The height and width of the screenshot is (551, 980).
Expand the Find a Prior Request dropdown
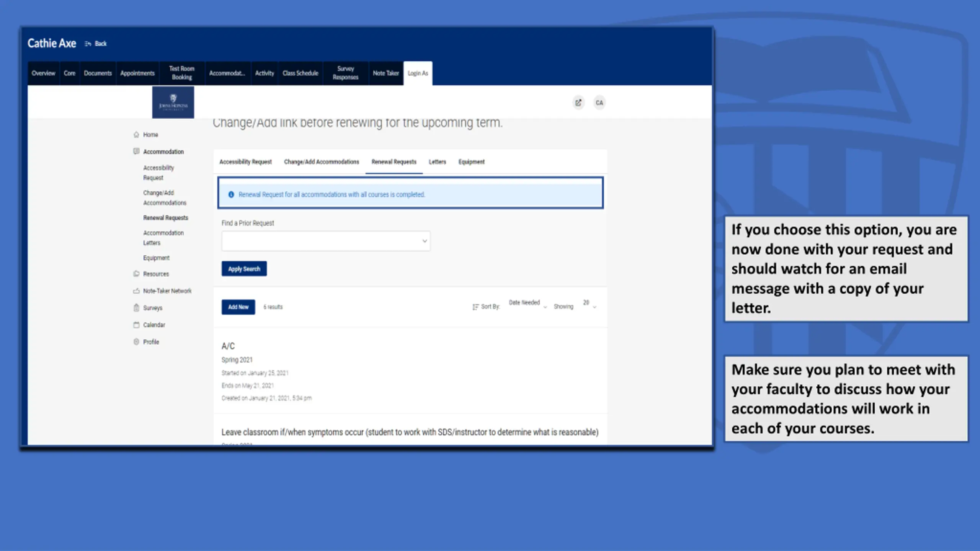326,241
